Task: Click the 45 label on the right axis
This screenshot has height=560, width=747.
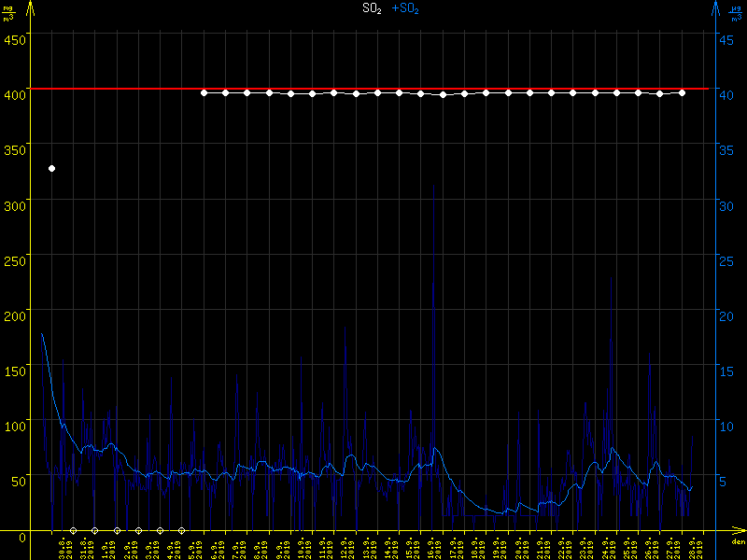Action: pos(730,39)
